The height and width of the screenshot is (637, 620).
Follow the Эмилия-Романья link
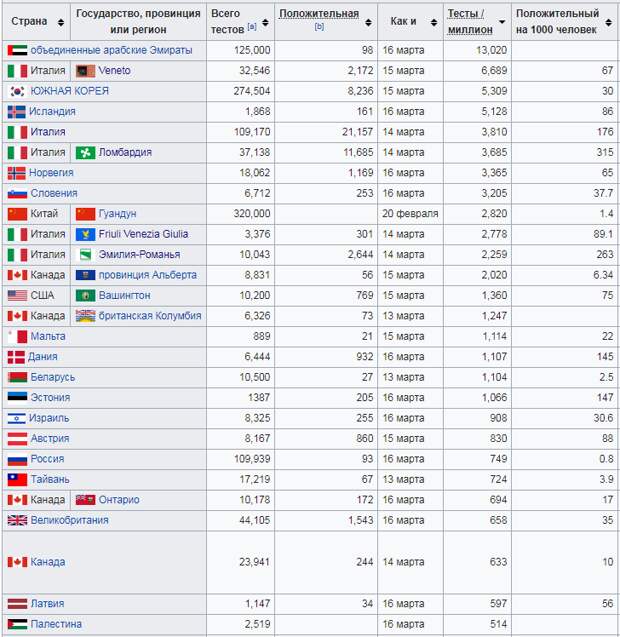coord(139,255)
